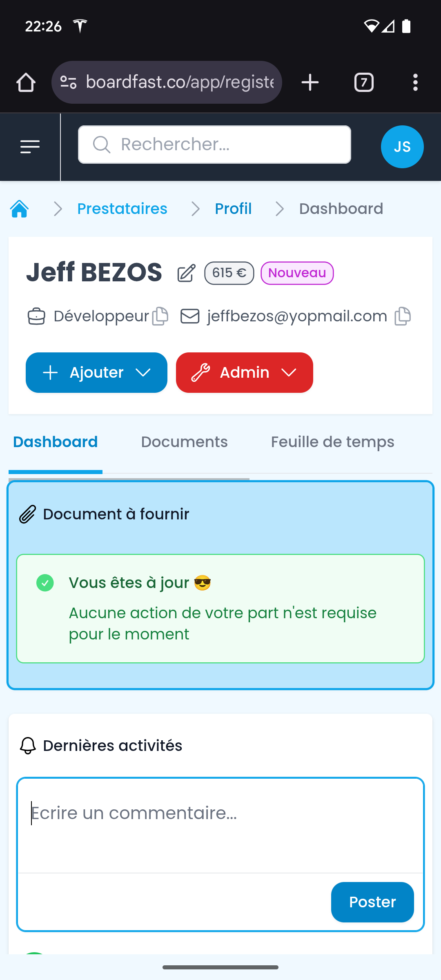
Task: Switch to the Documents tab
Action: click(184, 442)
